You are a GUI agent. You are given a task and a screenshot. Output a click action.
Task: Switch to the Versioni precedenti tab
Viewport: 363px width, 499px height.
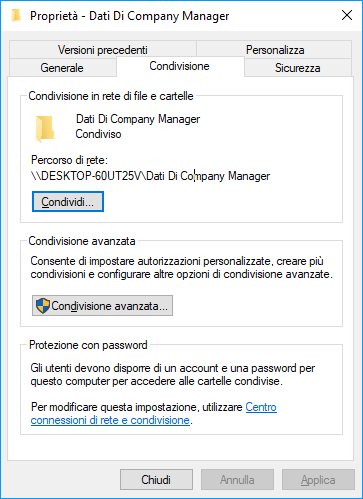click(103, 50)
